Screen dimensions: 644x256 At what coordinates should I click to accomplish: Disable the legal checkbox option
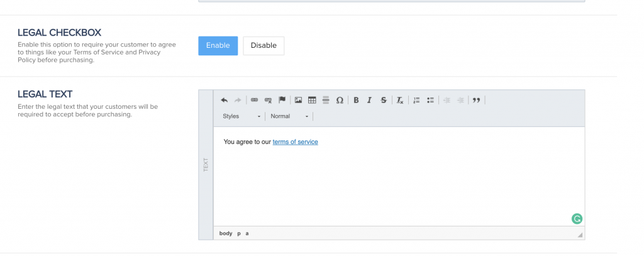coord(264,45)
